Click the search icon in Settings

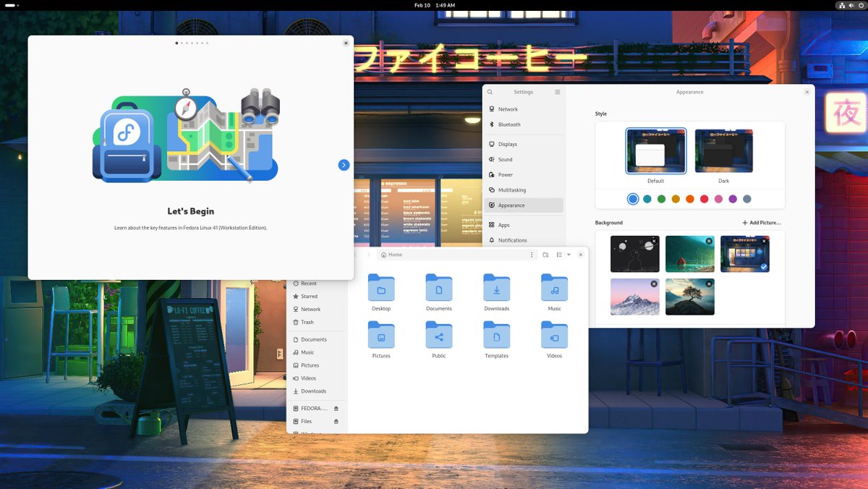pyautogui.click(x=490, y=92)
